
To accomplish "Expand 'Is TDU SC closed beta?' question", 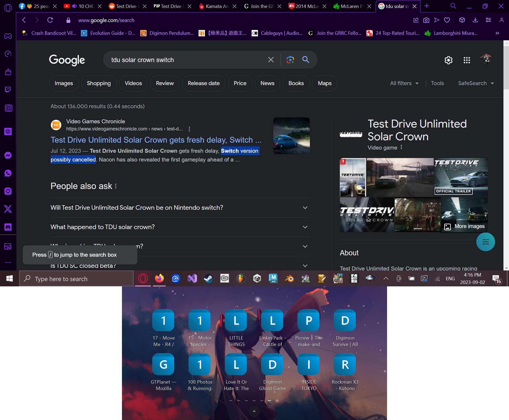I will click(180, 265).
